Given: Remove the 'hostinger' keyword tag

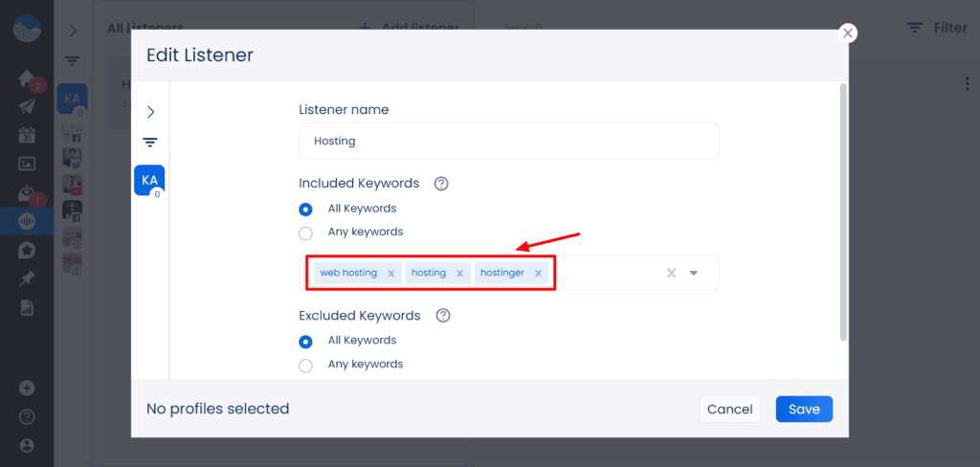Looking at the screenshot, I should 538,274.
